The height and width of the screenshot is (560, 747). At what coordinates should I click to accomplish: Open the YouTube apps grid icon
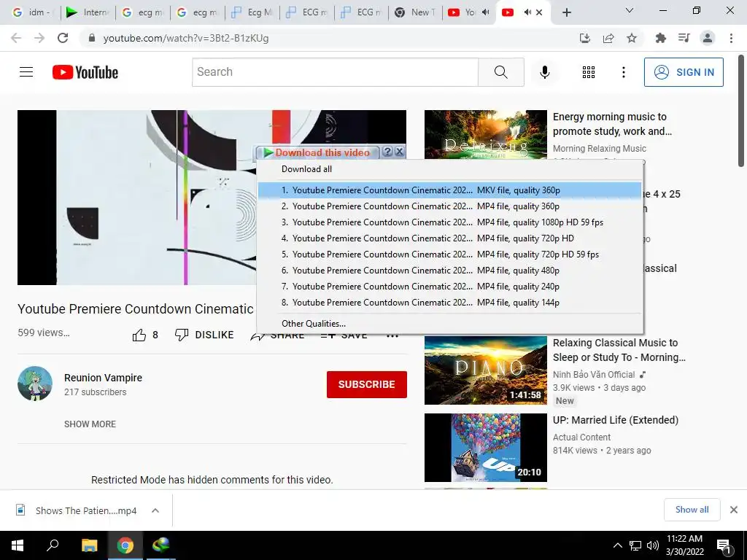click(589, 72)
